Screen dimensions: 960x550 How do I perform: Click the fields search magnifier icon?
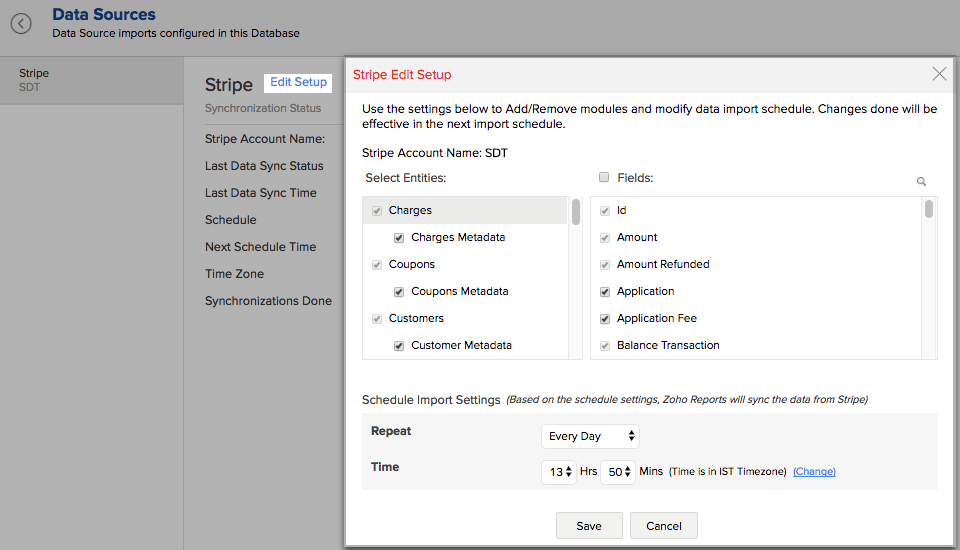coord(921,182)
